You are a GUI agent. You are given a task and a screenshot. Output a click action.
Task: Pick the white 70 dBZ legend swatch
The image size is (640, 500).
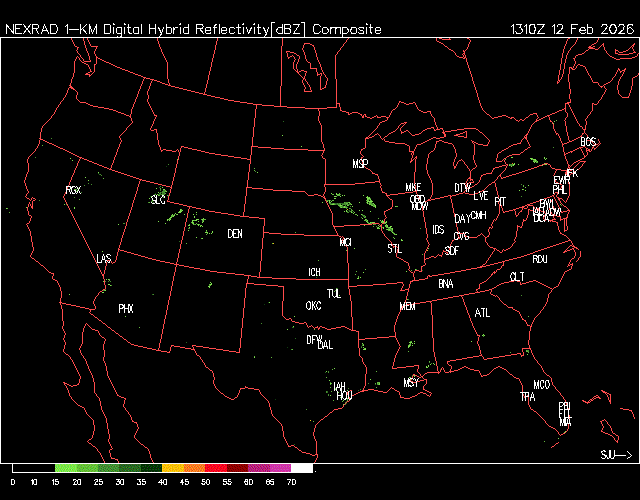click(x=301, y=468)
